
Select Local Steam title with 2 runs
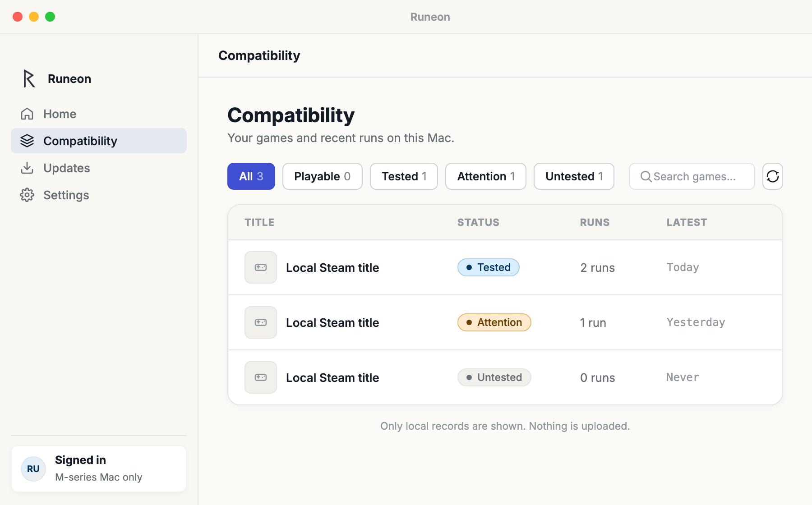[x=505, y=267]
